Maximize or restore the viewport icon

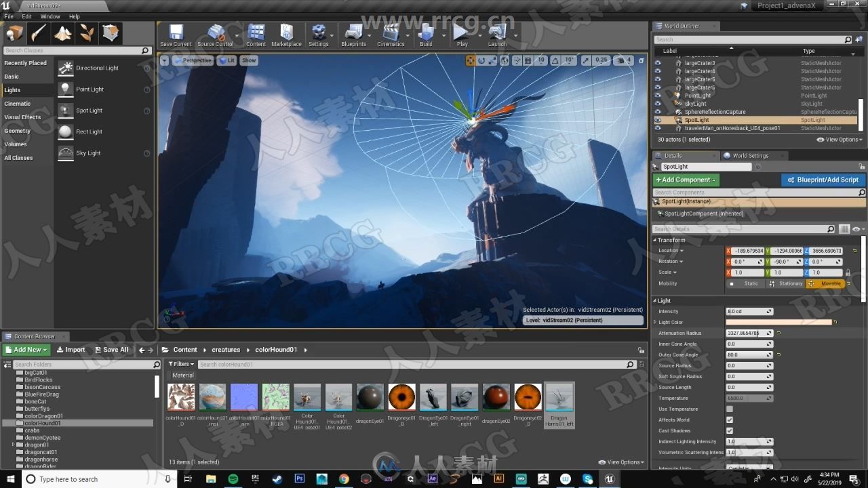[x=642, y=60]
